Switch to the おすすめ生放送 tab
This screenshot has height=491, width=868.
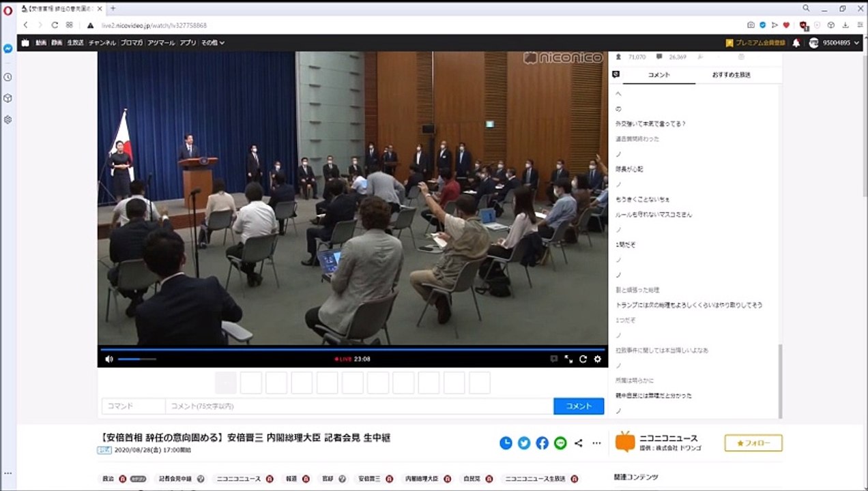732,74
